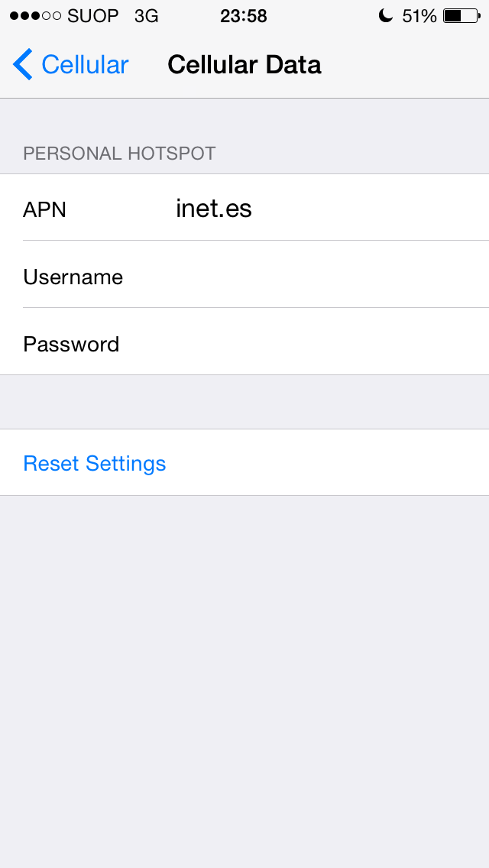Select the Password row label

pos(71,345)
